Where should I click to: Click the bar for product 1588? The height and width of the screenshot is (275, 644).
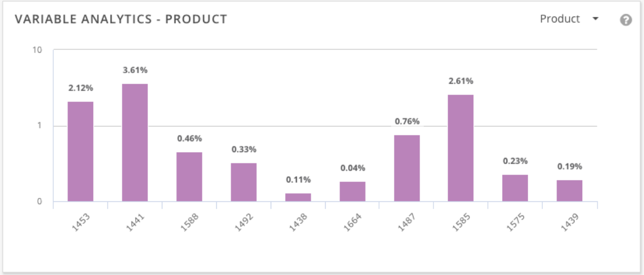189,177
